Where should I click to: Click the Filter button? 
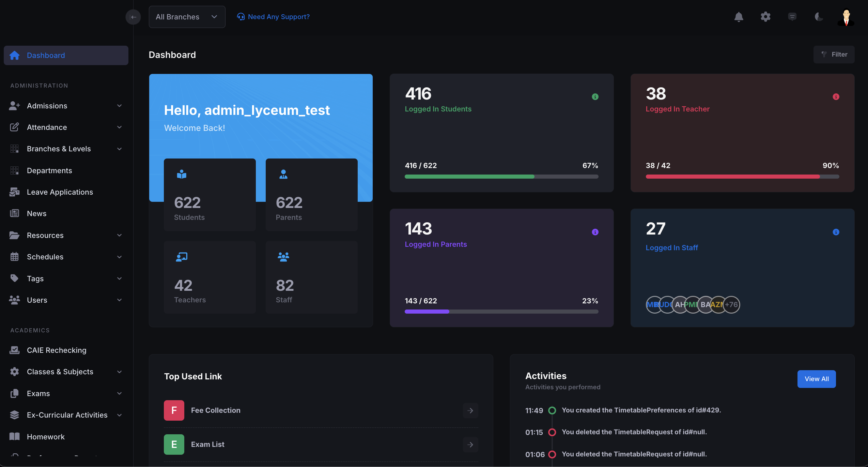834,55
